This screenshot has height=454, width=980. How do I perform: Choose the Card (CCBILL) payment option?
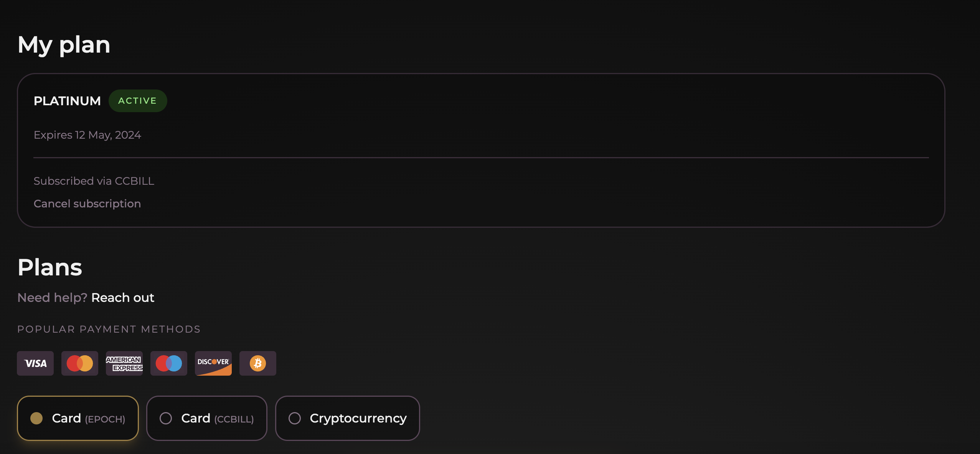click(x=207, y=418)
